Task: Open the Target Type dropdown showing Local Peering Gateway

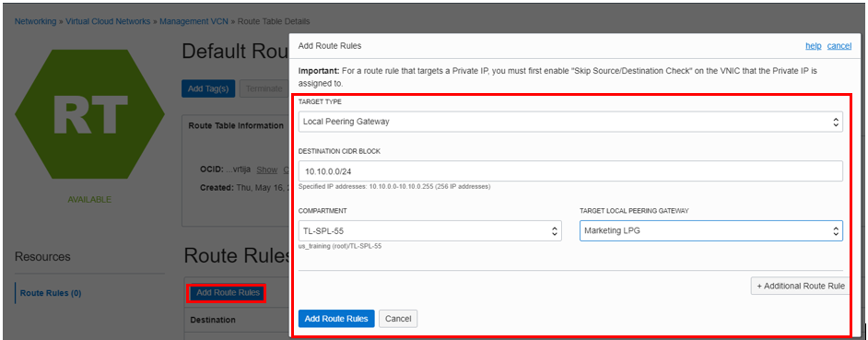Action: (x=570, y=122)
